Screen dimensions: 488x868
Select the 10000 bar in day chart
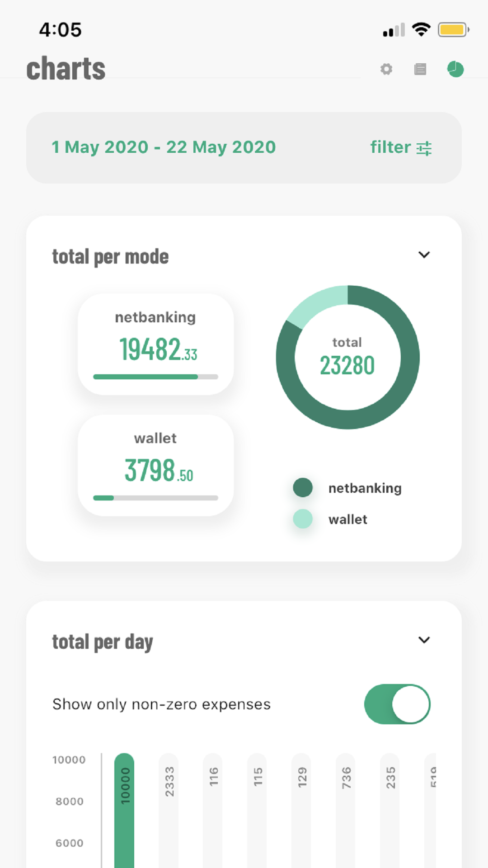124,809
